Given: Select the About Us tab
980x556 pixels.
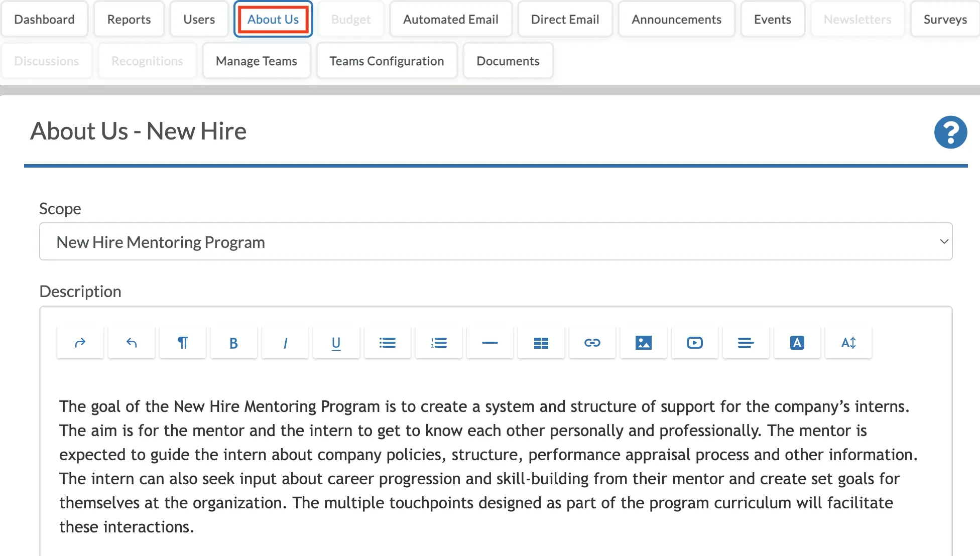Looking at the screenshot, I should (273, 19).
